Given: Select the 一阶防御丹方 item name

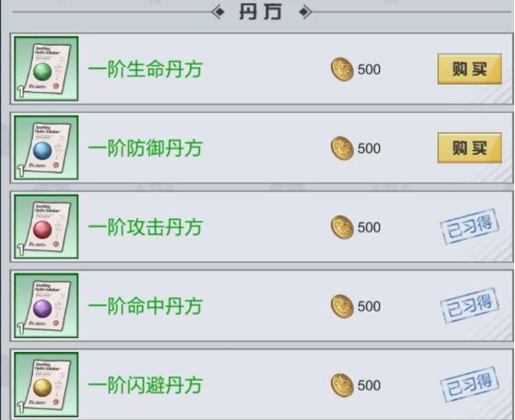Looking at the screenshot, I should pyautogui.click(x=146, y=148).
